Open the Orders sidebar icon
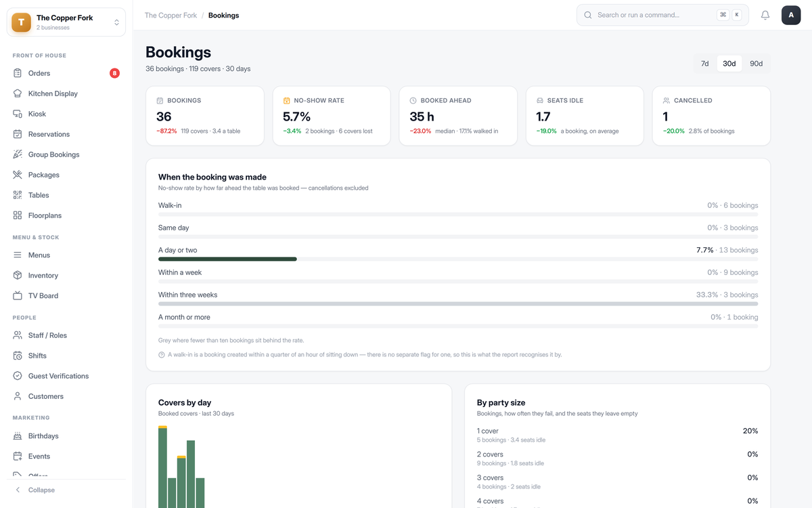 point(18,73)
